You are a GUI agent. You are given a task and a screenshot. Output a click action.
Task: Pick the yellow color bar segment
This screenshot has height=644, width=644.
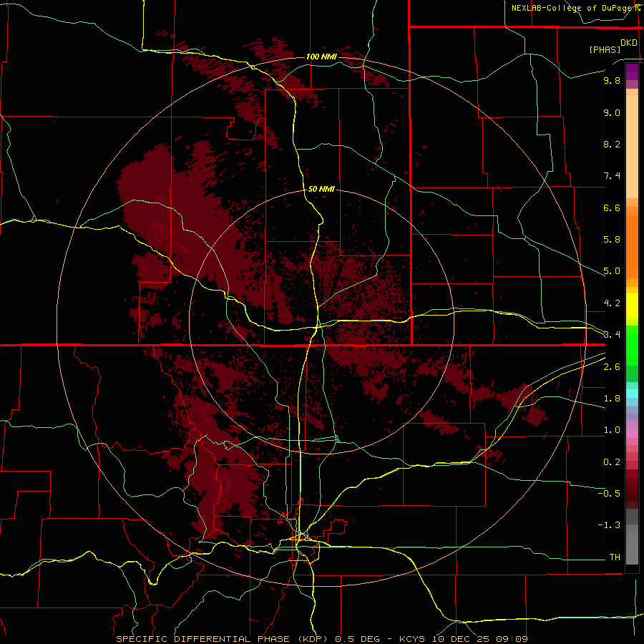click(x=632, y=306)
